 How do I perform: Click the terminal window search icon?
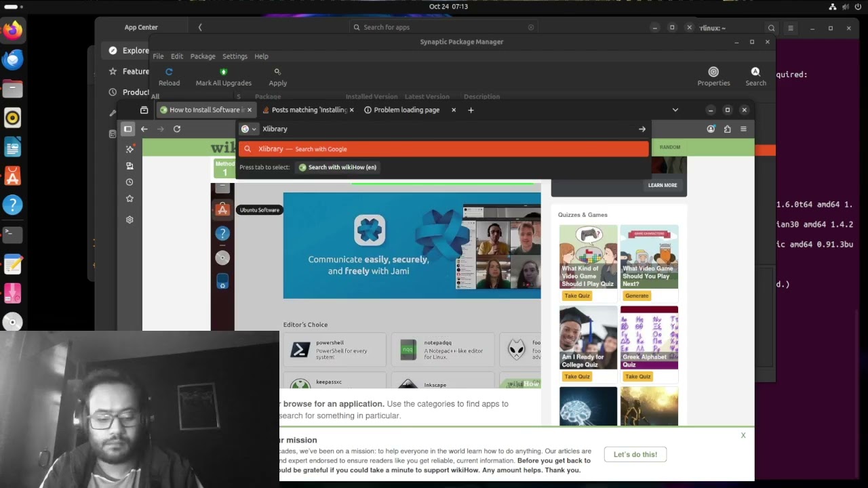771,28
